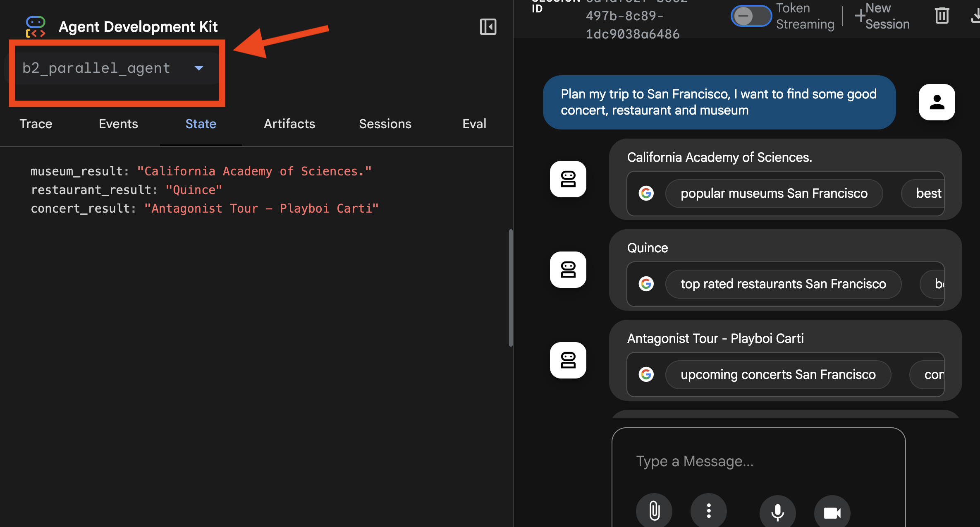Open the three-dot more options menu
The height and width of the screenshot is (527, 980).
click(x=709, y=511)
